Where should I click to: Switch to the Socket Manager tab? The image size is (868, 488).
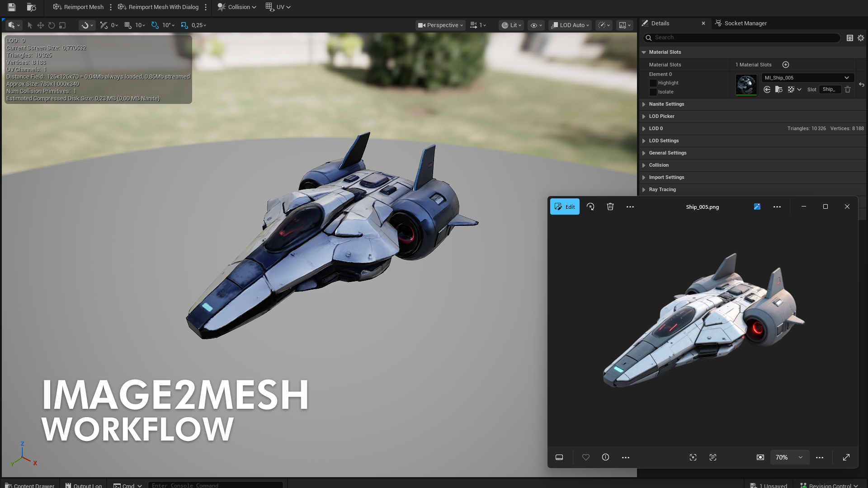tap(745, 23)
